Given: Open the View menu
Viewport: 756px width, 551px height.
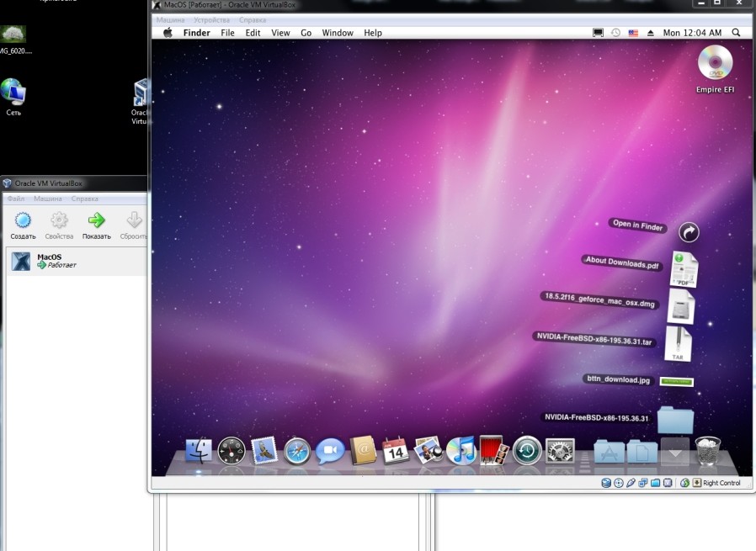Looking at the screenshot, I should click(x=280, y=33).
